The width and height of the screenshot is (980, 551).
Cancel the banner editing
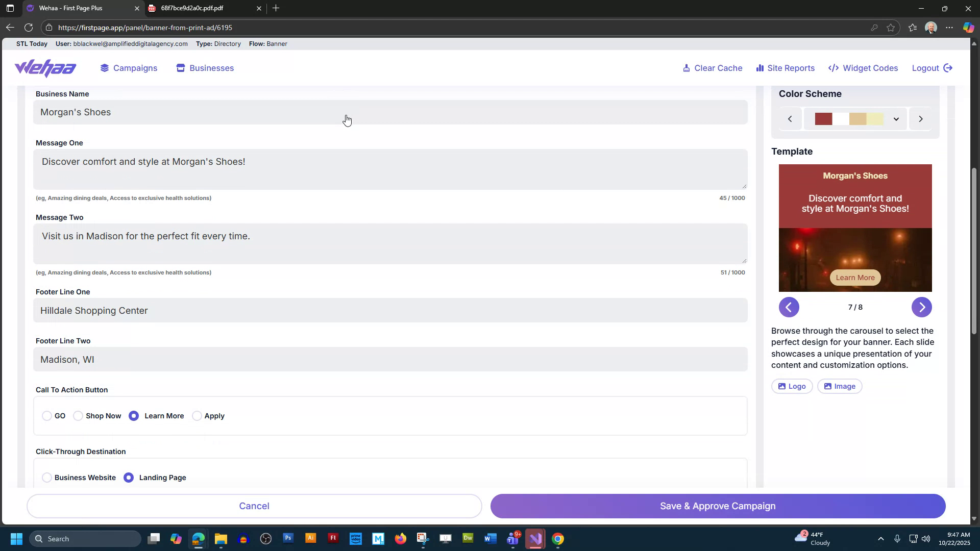(x=254, y=506)
